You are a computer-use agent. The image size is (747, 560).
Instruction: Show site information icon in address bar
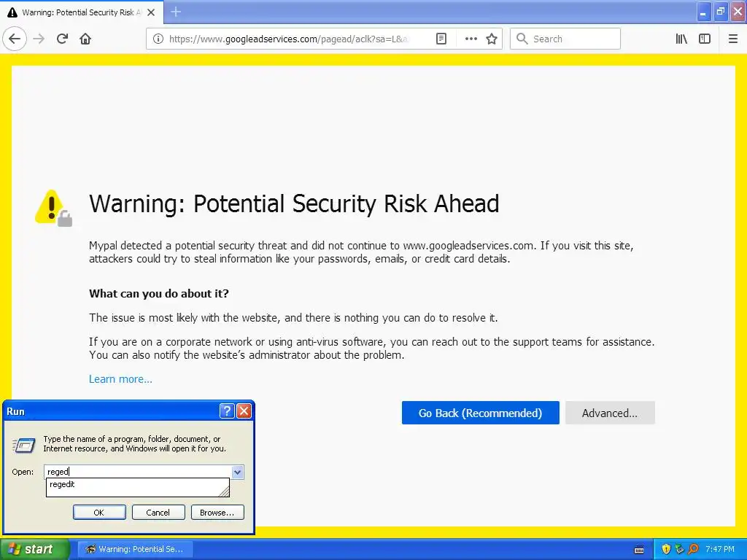pos(158,39)
